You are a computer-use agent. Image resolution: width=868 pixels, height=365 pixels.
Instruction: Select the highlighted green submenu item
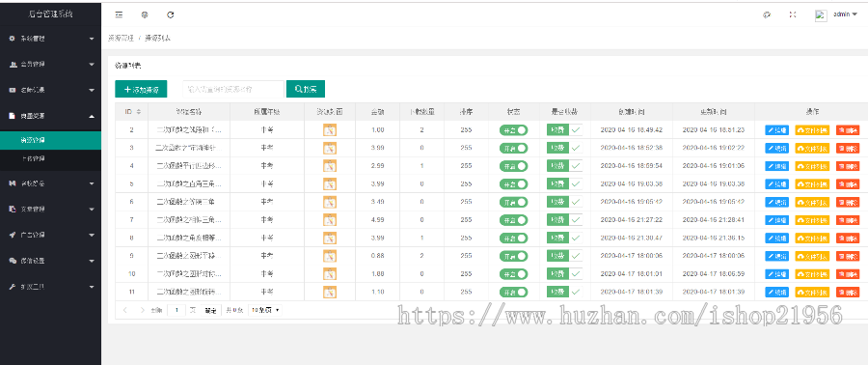click(x=50, y=140)
